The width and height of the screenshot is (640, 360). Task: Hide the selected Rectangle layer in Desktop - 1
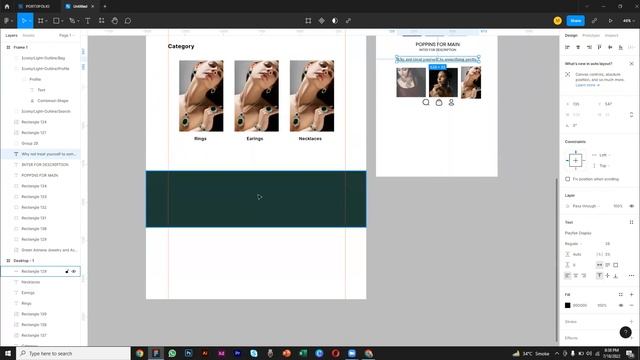[74, 271]
